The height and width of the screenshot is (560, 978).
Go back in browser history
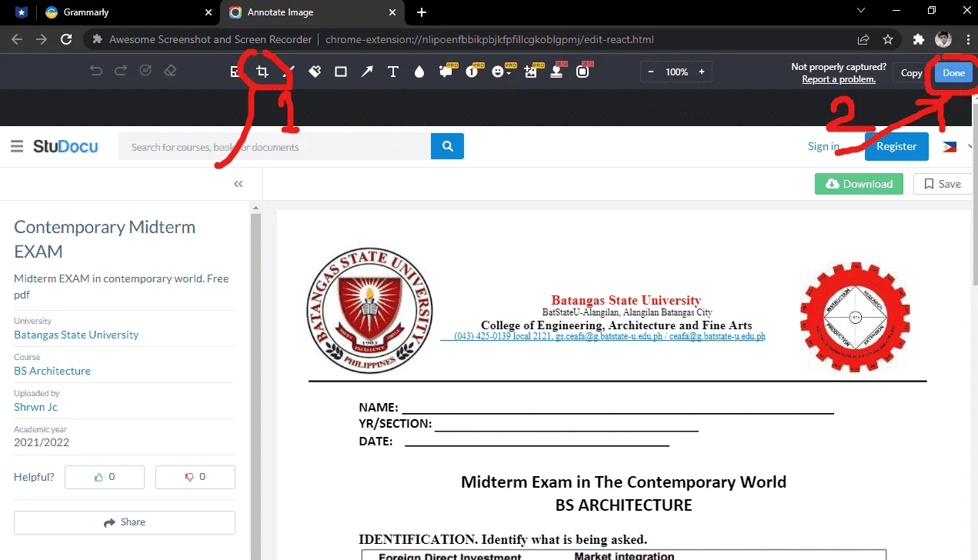pos(17,39)
